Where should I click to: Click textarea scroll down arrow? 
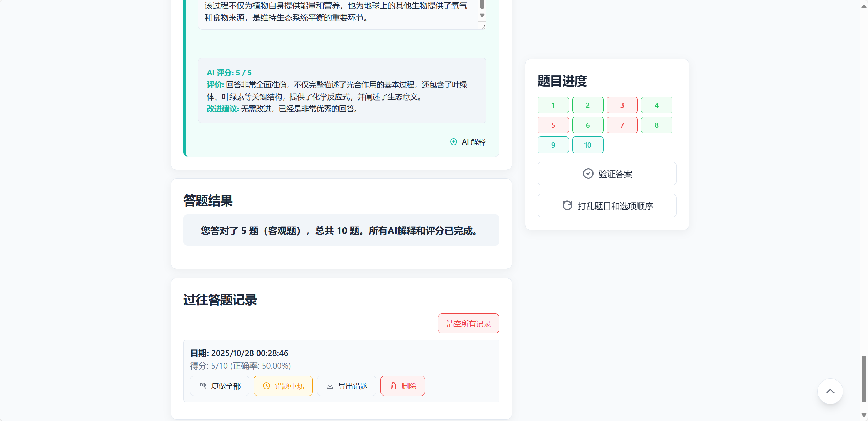[482, 15]
